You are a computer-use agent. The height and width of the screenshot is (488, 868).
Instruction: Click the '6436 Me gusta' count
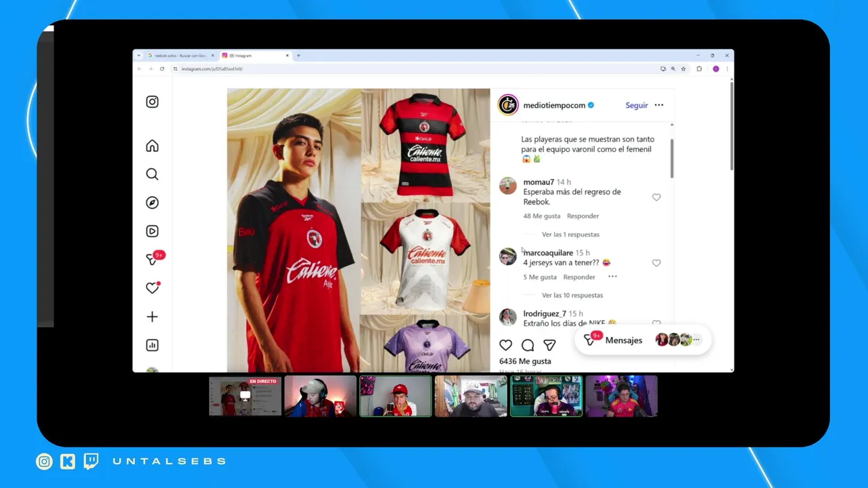525,361
